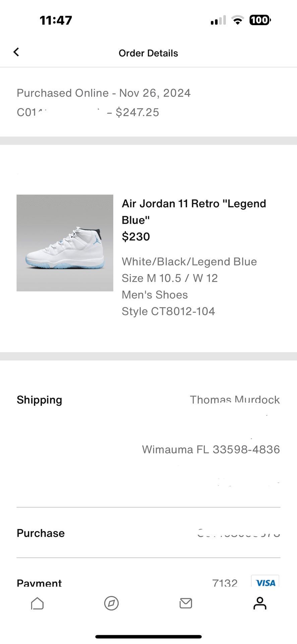Tap the Order Details header title
Viewport: 297px width, 644px height.
[148, 53]
